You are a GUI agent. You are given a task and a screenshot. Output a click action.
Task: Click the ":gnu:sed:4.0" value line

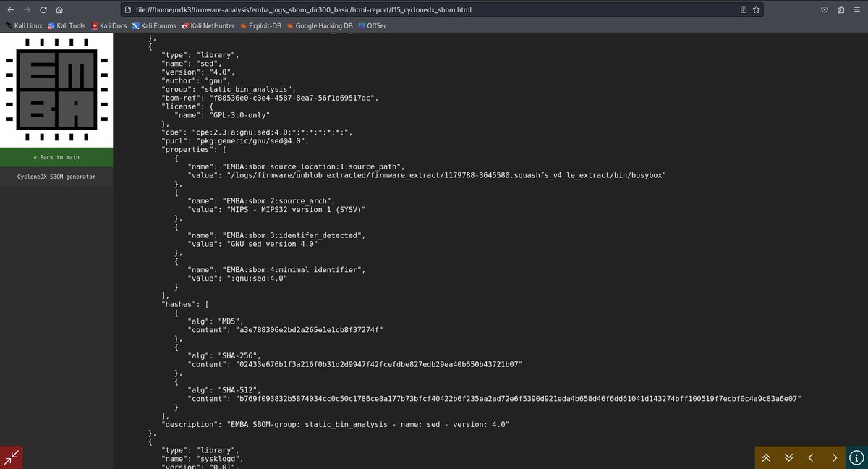tap(238, 279)
